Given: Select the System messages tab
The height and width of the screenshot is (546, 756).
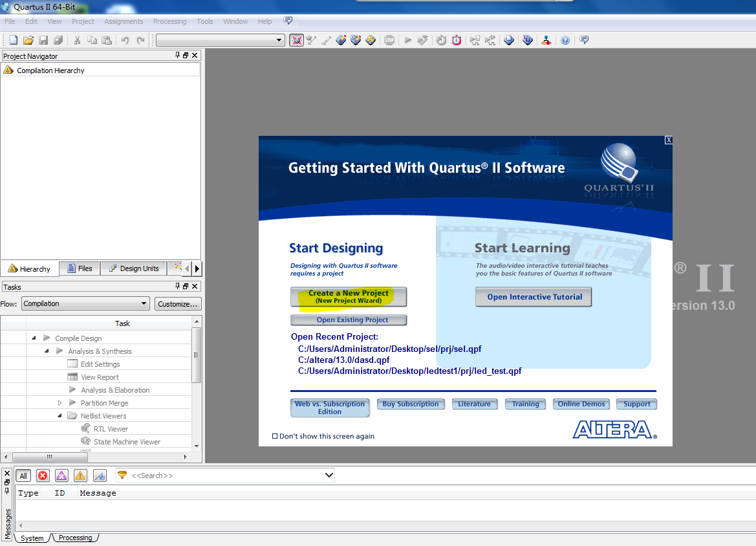Looking at the screenshot, I should [x=32, y=538].
